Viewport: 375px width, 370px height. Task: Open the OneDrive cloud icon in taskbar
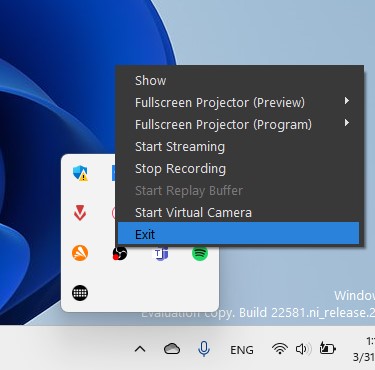click(x=172, y=349)
